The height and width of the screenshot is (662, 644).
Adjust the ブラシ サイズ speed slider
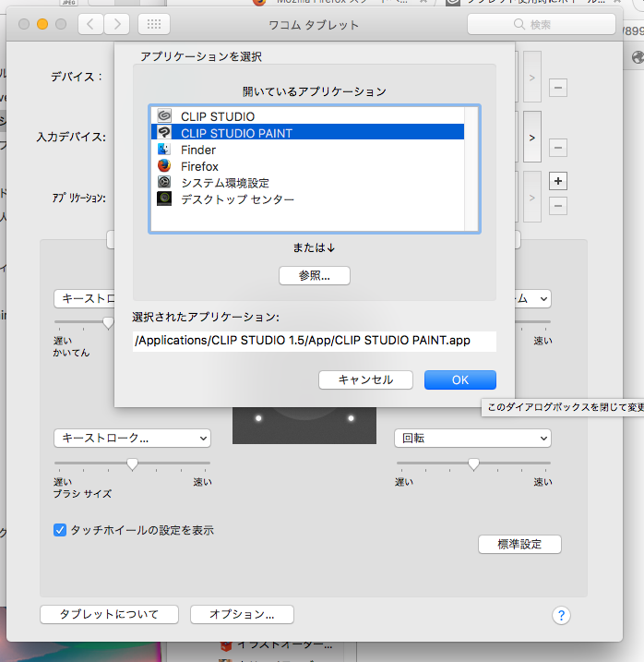(x=132, y=463)
